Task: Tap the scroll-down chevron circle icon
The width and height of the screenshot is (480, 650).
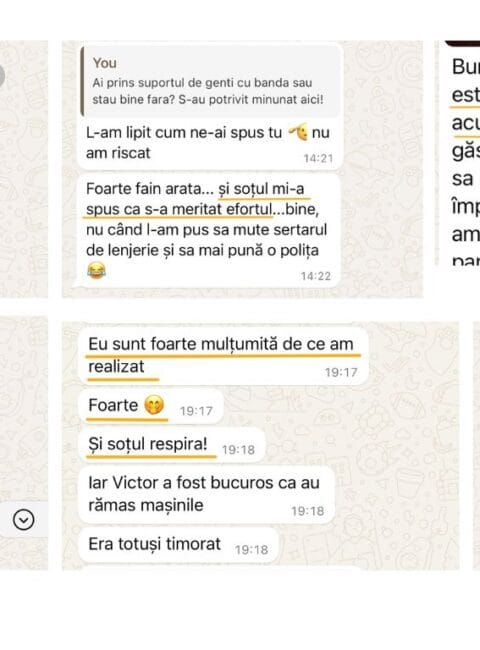Action: point(24,520)
